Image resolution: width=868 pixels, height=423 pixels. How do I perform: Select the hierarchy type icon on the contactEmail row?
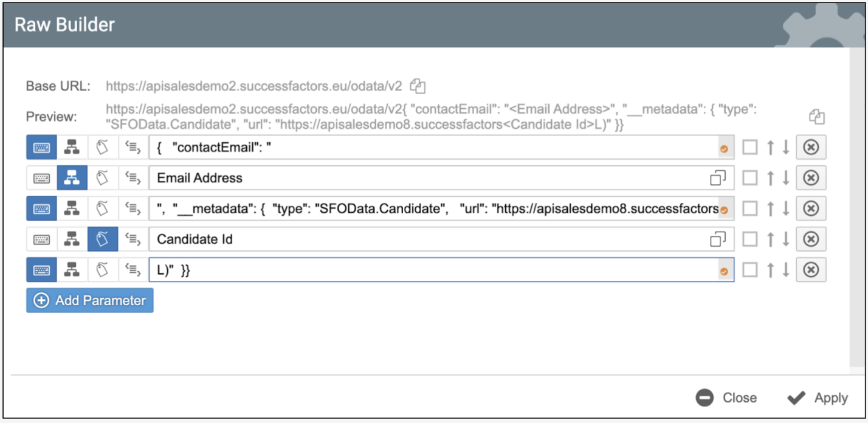pyautogui.click(x=72, y=148)
